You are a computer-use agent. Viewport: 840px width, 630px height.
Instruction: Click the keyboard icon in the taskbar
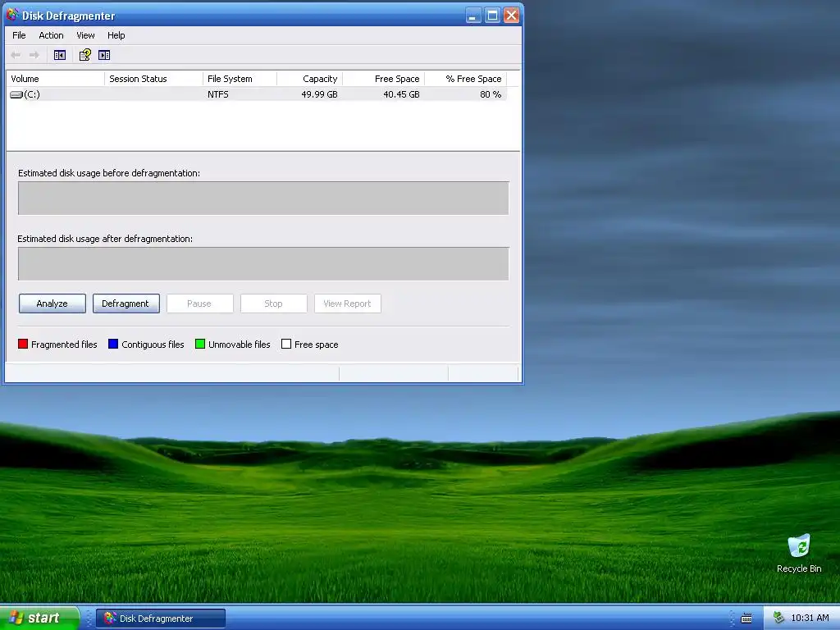[746, 619]
